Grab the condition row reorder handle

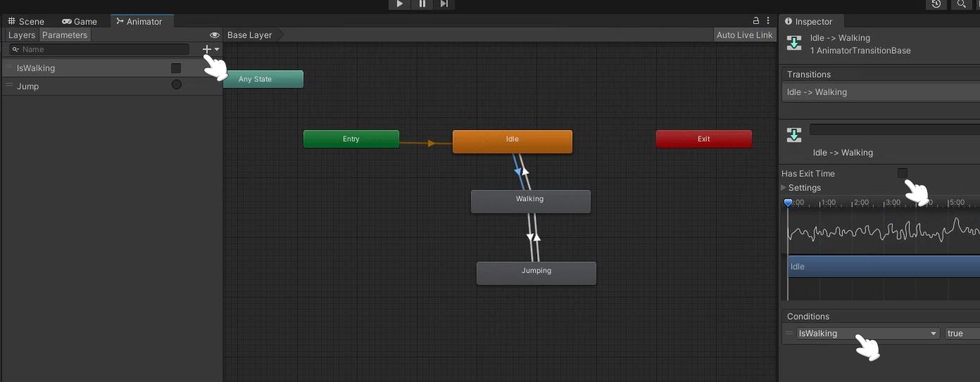click(x=789, y=333)
